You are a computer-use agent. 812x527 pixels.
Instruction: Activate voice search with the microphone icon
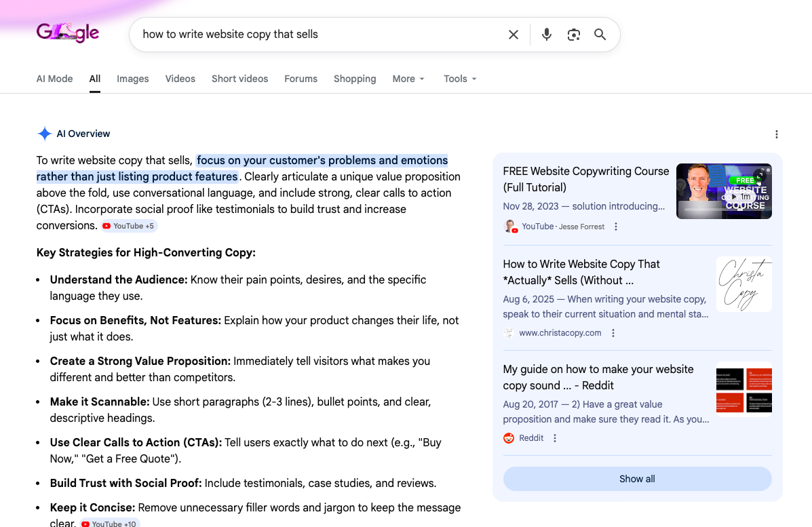click(x=546, y=34)
